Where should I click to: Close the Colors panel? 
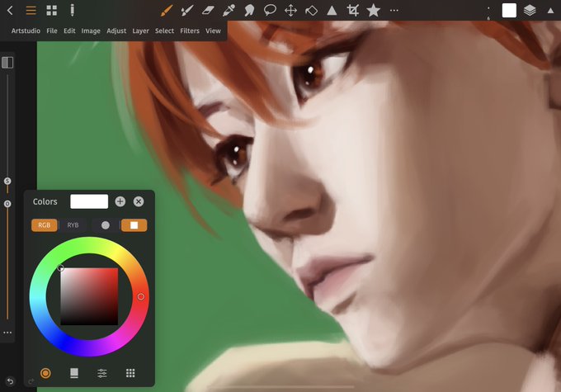click(139, 201)
